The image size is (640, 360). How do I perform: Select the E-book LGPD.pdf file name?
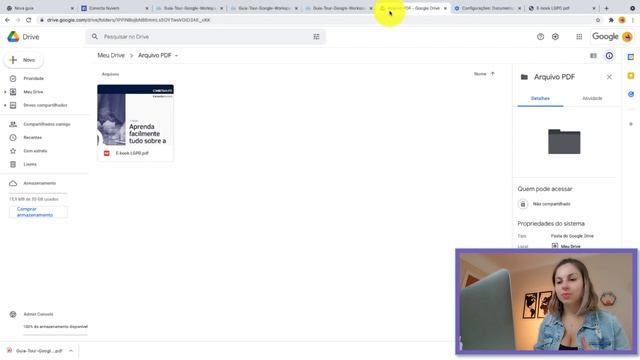132,153
